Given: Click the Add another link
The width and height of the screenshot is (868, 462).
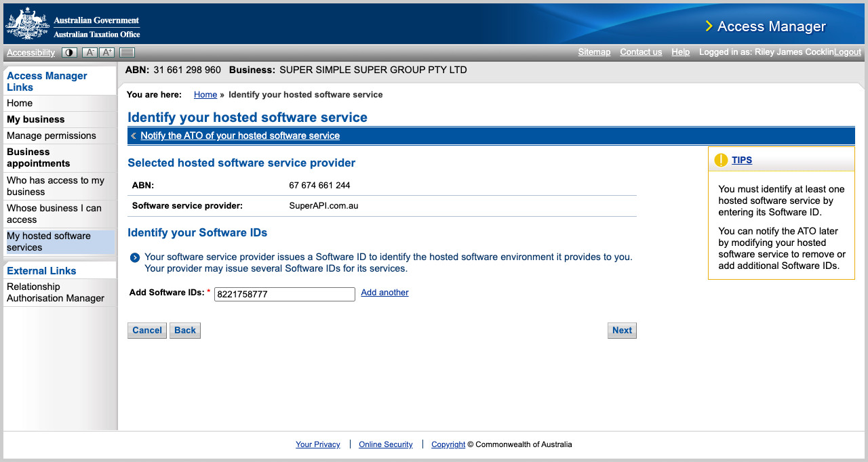Looking at the screenshot, I should (384, 293).
